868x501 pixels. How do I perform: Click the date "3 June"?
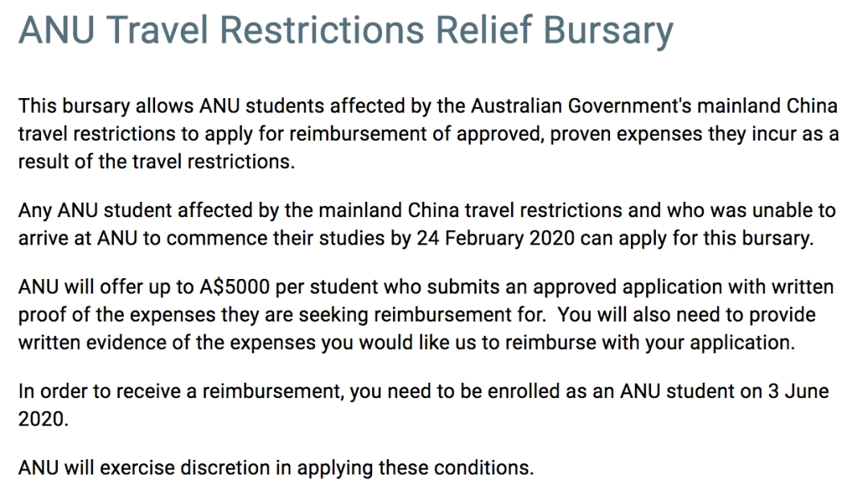point(798,392)
